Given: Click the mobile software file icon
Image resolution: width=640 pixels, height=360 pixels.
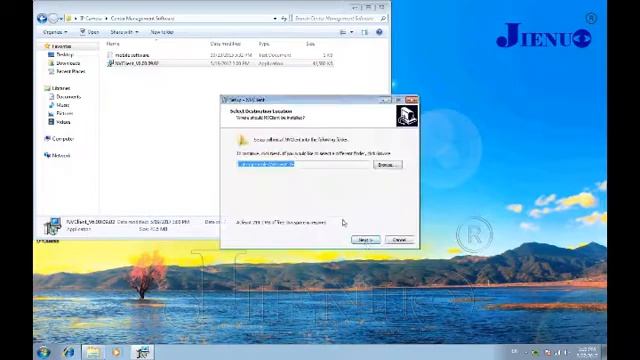Looking at the screenshot, I should tap(110, 55).
